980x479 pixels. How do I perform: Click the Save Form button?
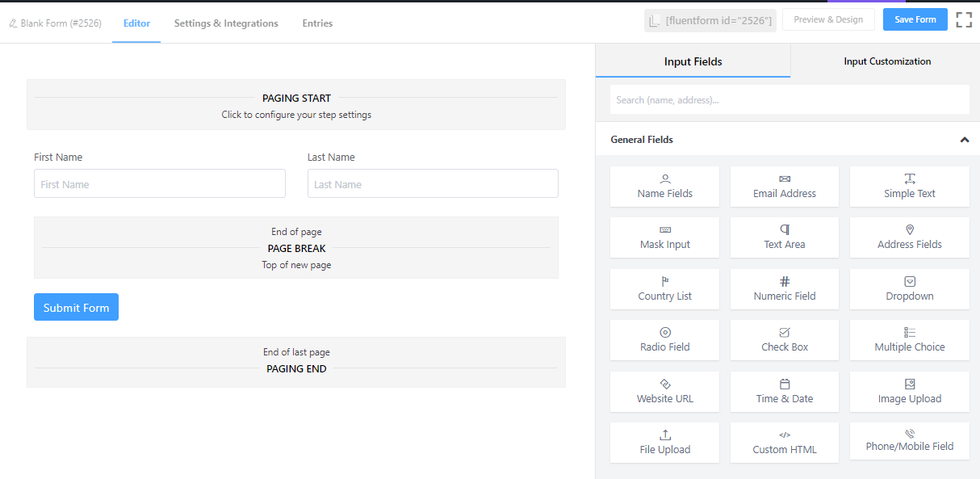(915, 19)
